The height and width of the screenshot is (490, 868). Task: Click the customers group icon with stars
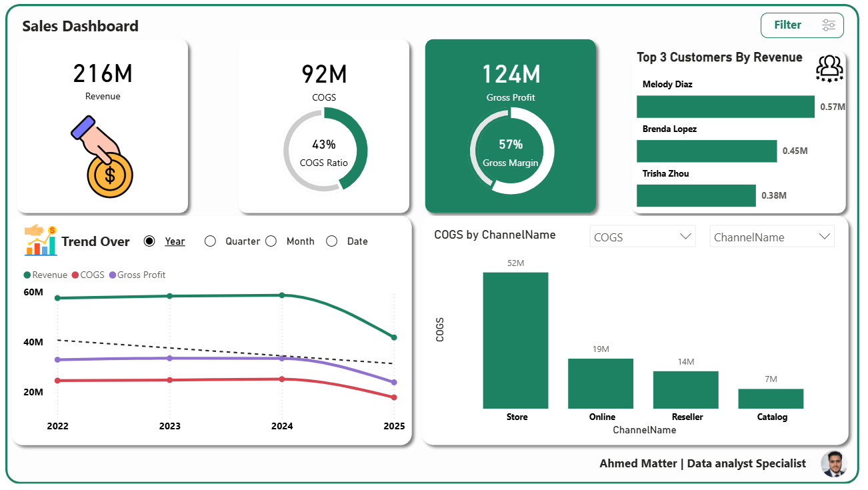tap(829, 68)
